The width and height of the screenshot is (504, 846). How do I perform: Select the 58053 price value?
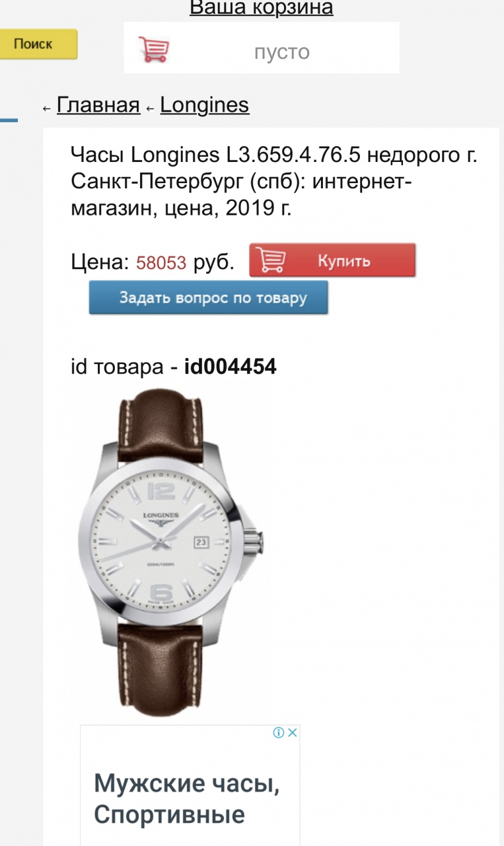[161, 263]
